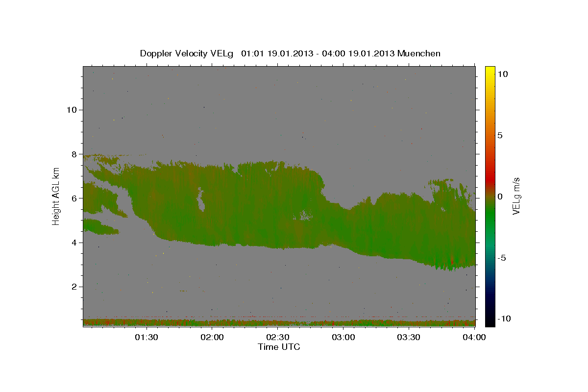Click the height label '2' on y-axis
The width and height of the screenshot is (588, 392).
73,287
